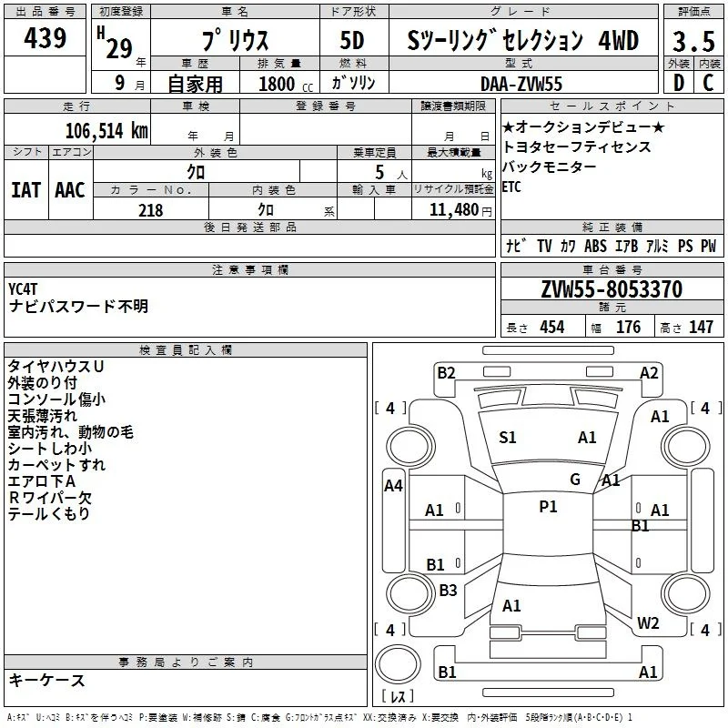Click the chassis number ZVW55-8053370

pos(612,289)
